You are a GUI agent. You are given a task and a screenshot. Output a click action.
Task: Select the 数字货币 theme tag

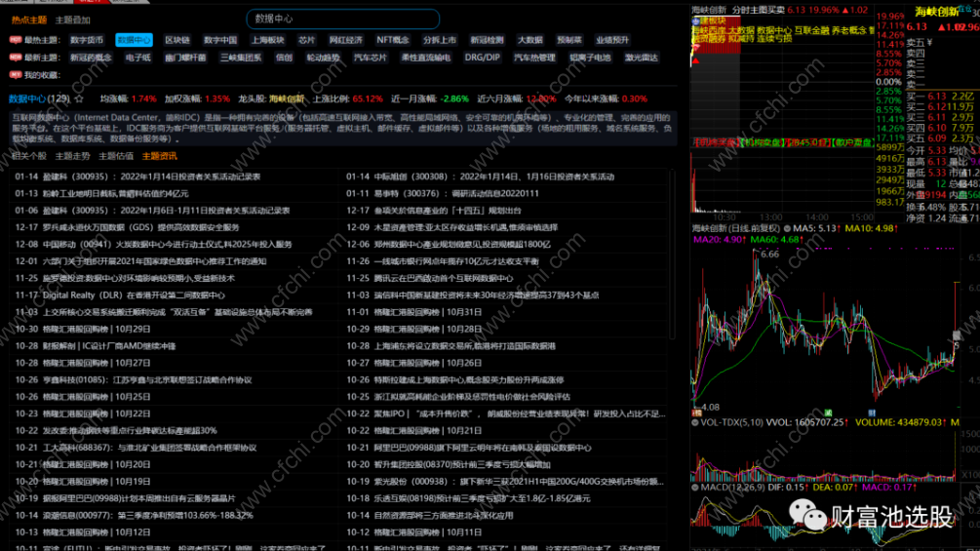[87, 40]
